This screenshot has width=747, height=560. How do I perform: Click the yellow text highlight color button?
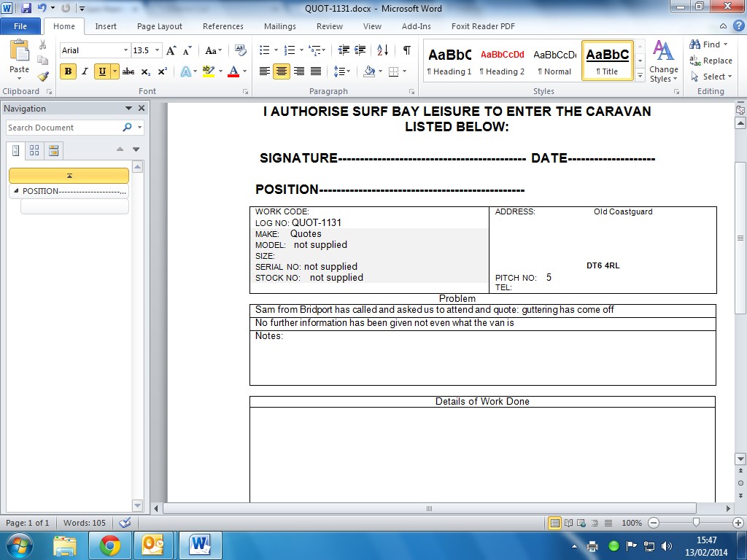point(208,71)
